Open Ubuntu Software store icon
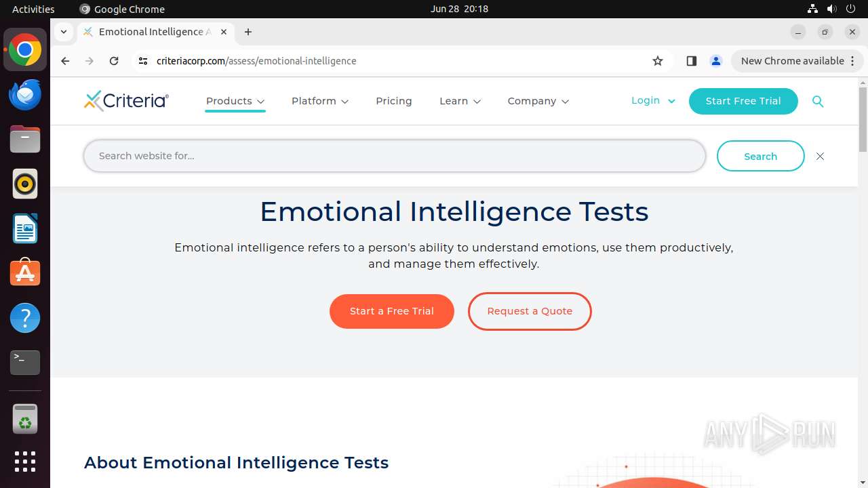Image resolution: width=868 pixels, height=488 pixels. click(25, 272)
